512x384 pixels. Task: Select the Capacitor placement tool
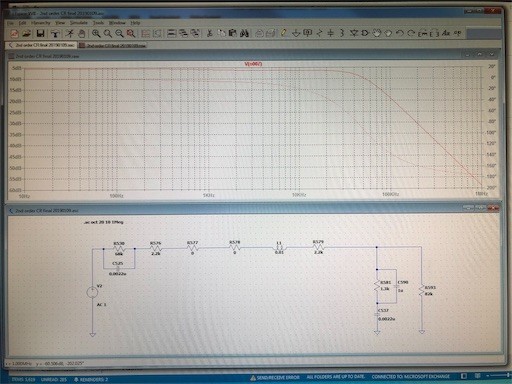331,33
